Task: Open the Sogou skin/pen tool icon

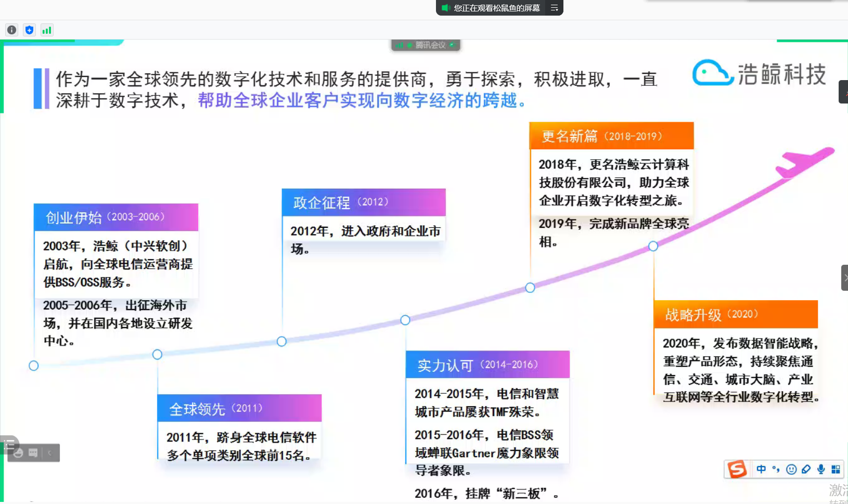Action: point(806,469)
